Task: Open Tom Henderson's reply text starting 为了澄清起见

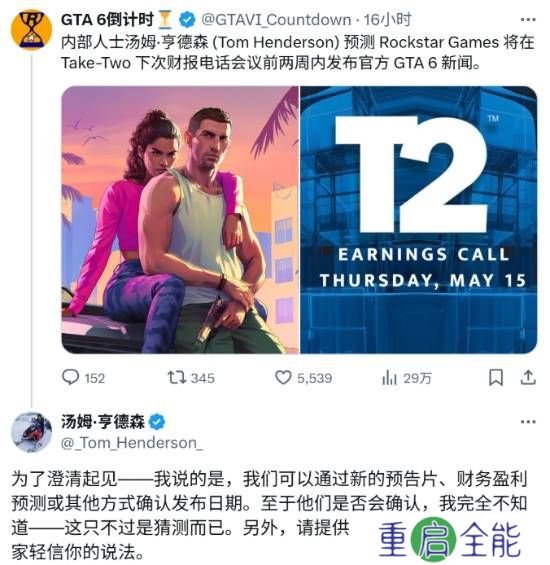Action: click(x=270, y=515)
